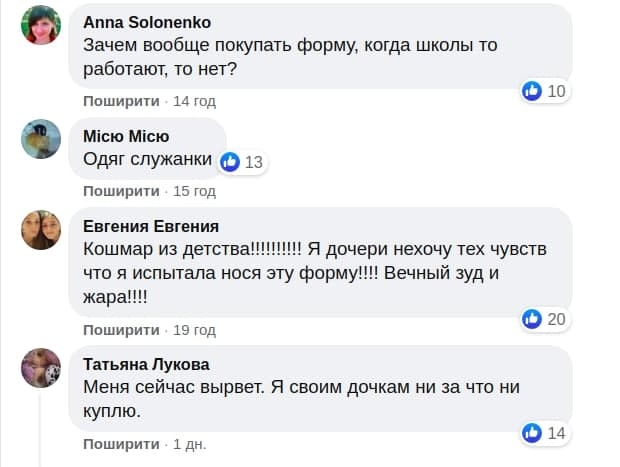Click Поширити under the Одяг служанки comment

[121, 191]
